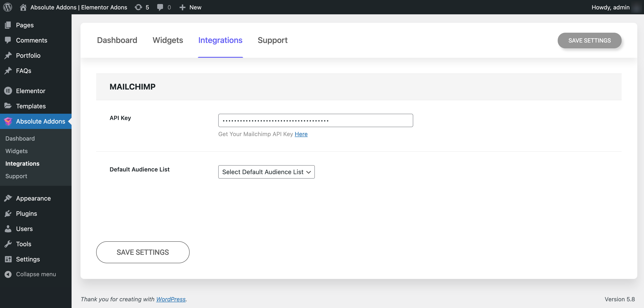
Task: Click the Absolute Addons logo icon
Action: pos(8,121)
